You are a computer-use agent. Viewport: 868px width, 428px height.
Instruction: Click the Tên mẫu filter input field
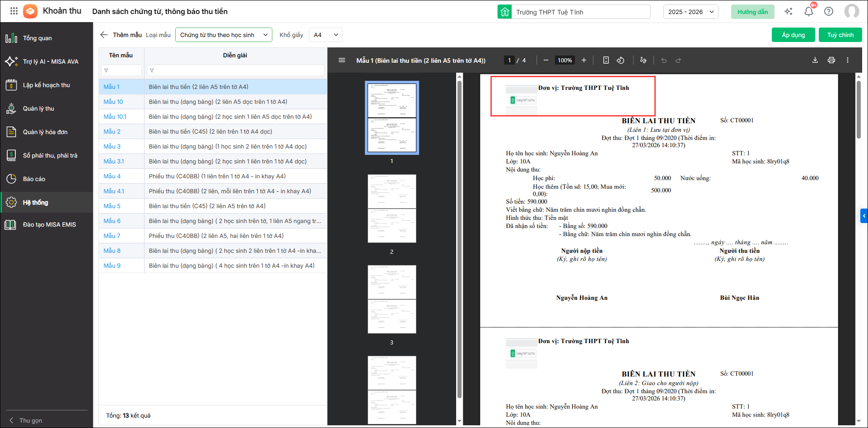[122, 70]
